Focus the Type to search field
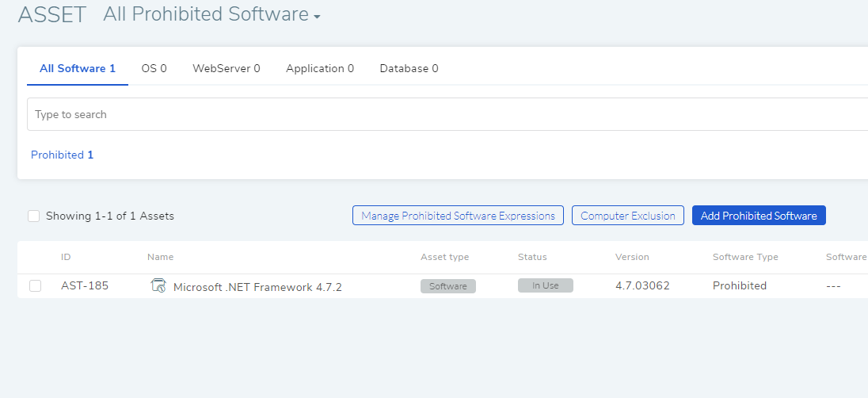 [447, 114]
